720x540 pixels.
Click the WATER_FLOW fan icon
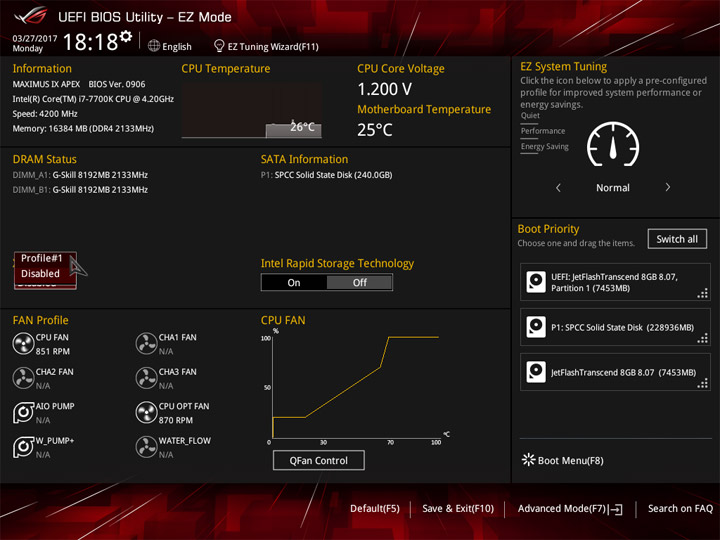click(x=146, y=447)
